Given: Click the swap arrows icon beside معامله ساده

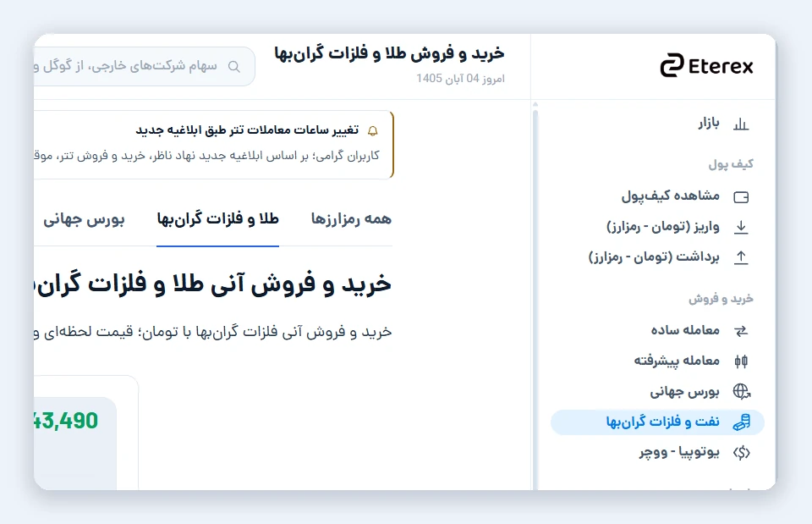Looking at the screenshot, I should coord(741,331).
